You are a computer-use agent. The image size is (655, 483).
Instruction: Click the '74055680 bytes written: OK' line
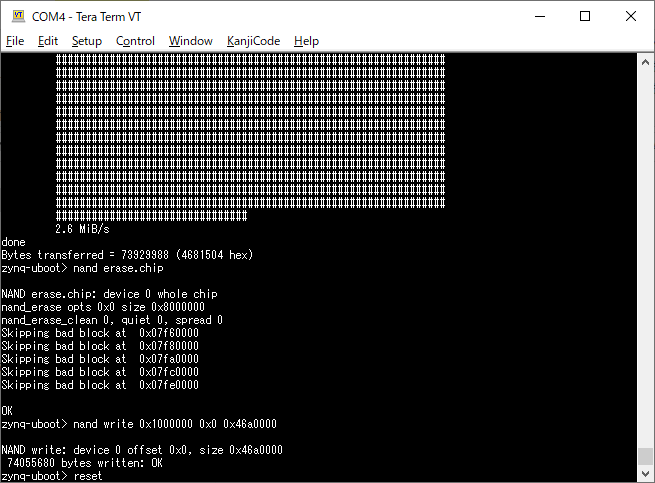85,463
